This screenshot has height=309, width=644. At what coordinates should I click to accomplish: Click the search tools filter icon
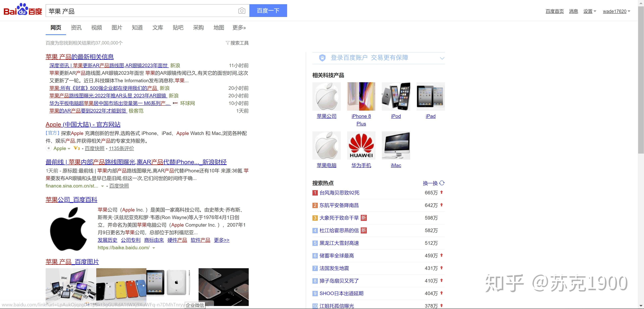click(x=228, y=43)
